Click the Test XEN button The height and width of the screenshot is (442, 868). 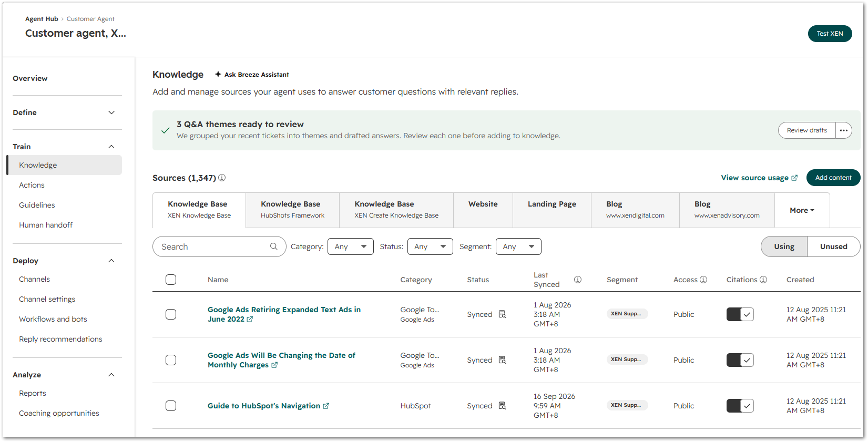pyautogui.click(x=830, y=34)
